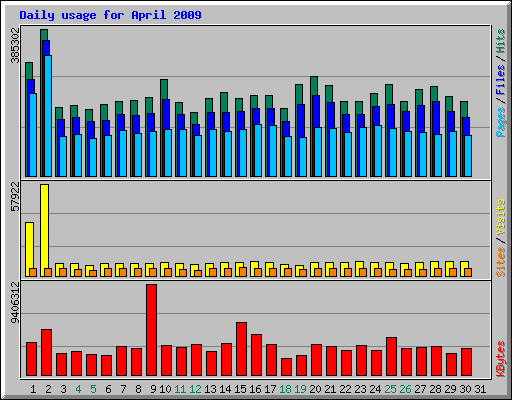Click the cyan Pages bar for day 16
This screenshot has width=512, height=400.
(x=258, y=151)
